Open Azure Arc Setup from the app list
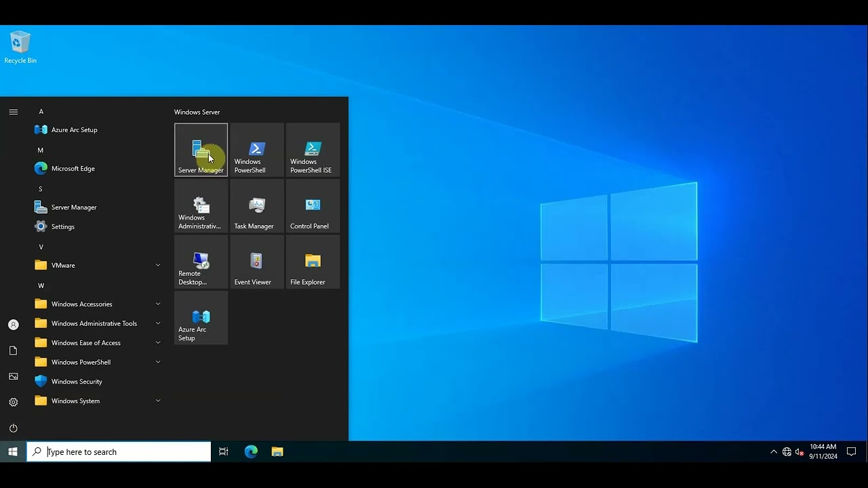 point(98,129)
